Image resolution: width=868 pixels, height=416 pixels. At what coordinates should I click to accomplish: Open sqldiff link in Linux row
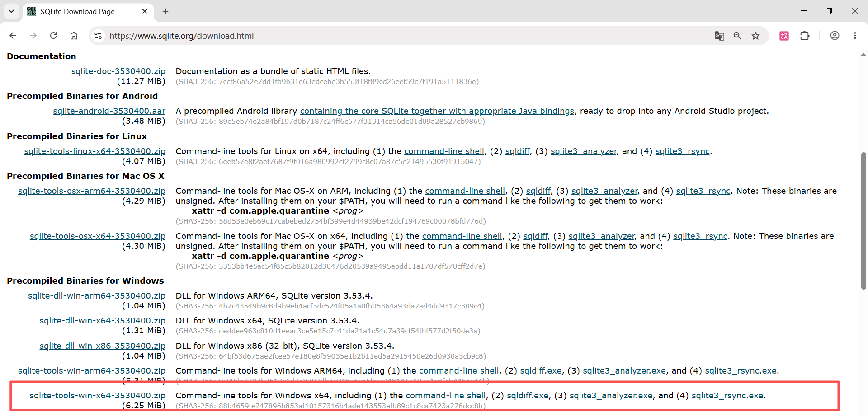(x=518, y=151)
